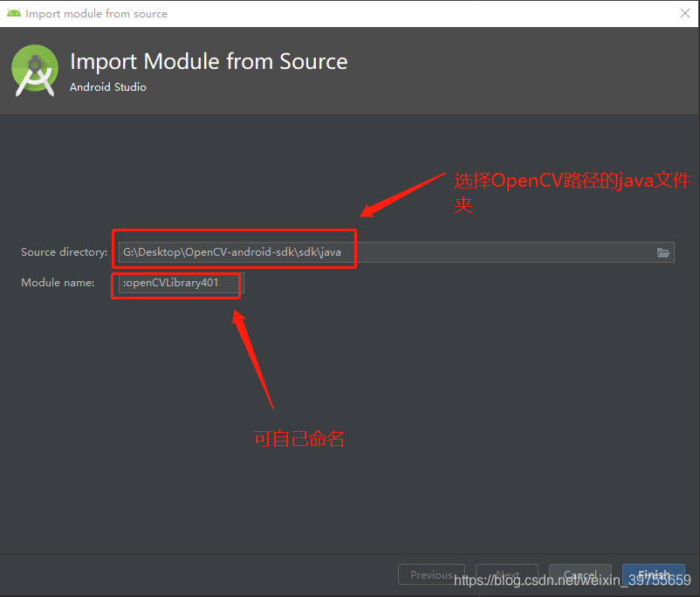Viewport: 700px width, 597px height.
Task: Click the 'Android Studio' subtitle text
Action: [108, 87]
